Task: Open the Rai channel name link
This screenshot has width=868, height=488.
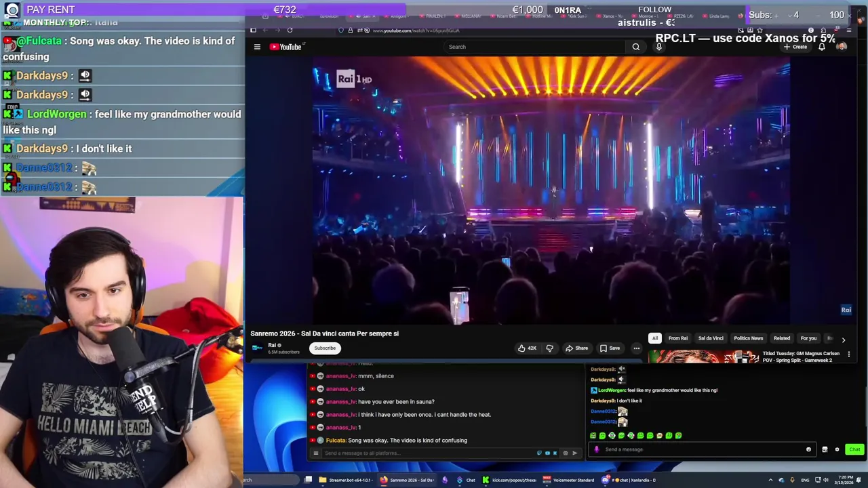Action: 272,345
